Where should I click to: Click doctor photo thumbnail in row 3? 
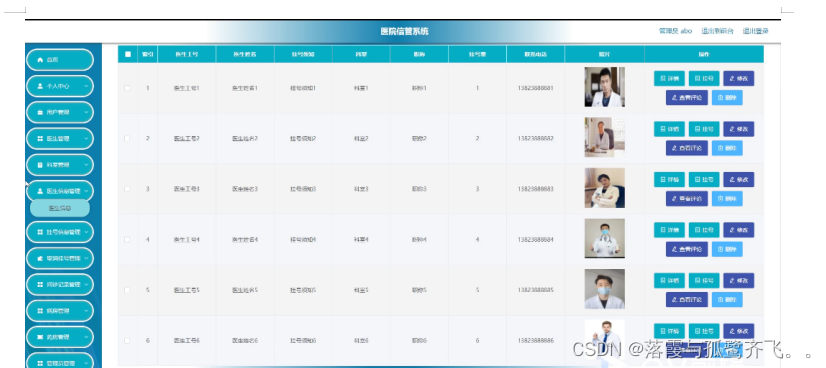click(605, 188)
